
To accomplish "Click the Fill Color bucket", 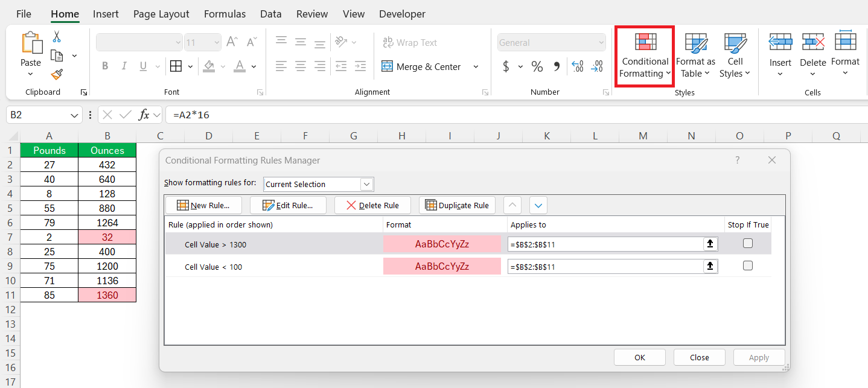I will [x=209, y=66].
